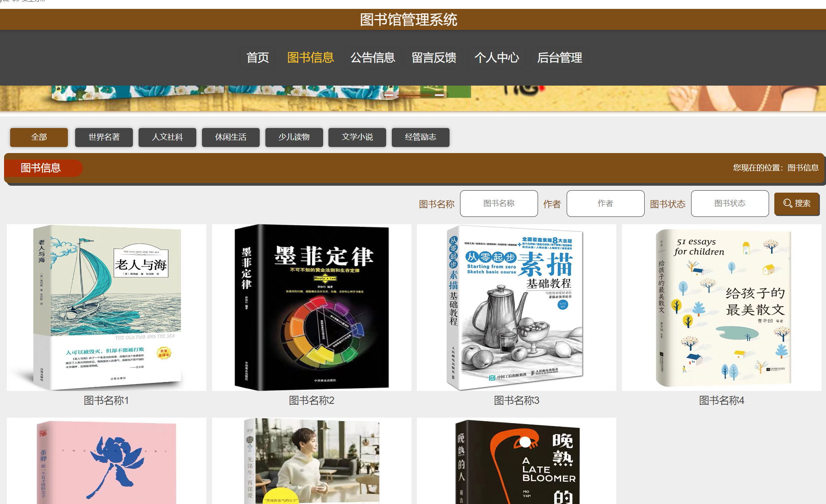Click the 作者 author input field
The width and height of the screenshot is (826, 504).
click(x=605, y=204)
